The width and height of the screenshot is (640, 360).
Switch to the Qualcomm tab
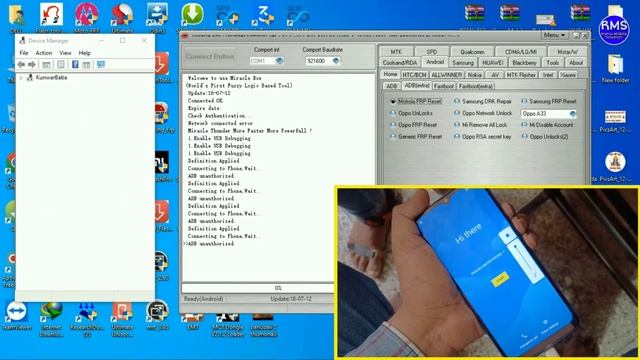pos(472,52)
